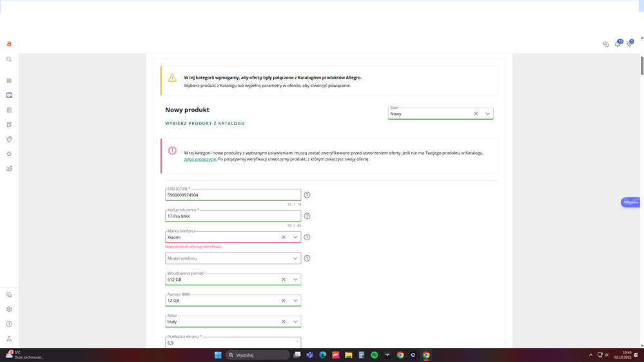Viewport: 644px width, 362px height.
Task: Click star icon in left sidebar
Action: 9,154
